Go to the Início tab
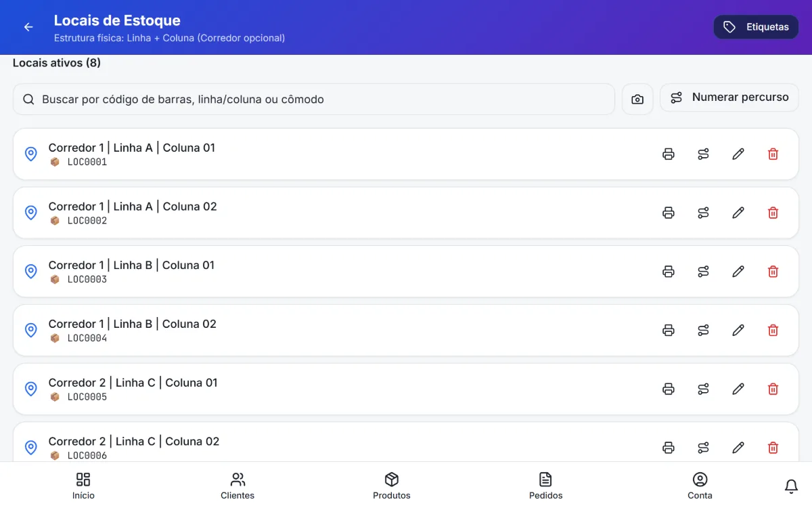 [x=83, y=486]
